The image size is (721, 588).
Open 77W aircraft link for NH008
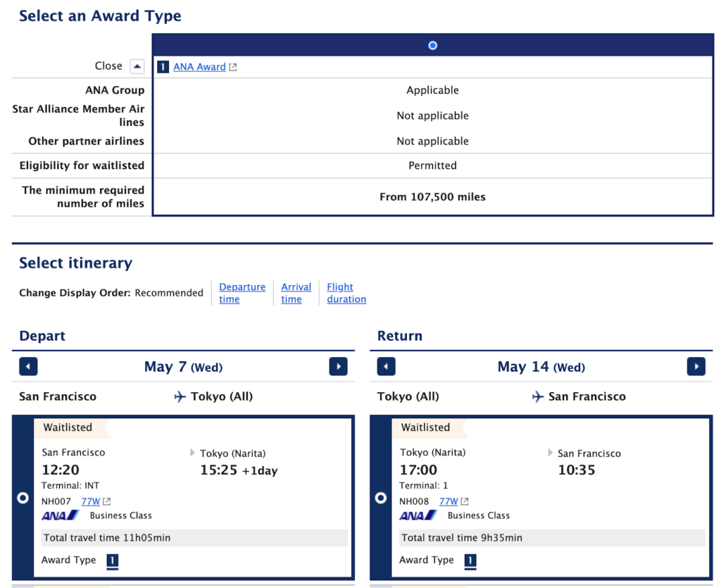pos(449,501)
